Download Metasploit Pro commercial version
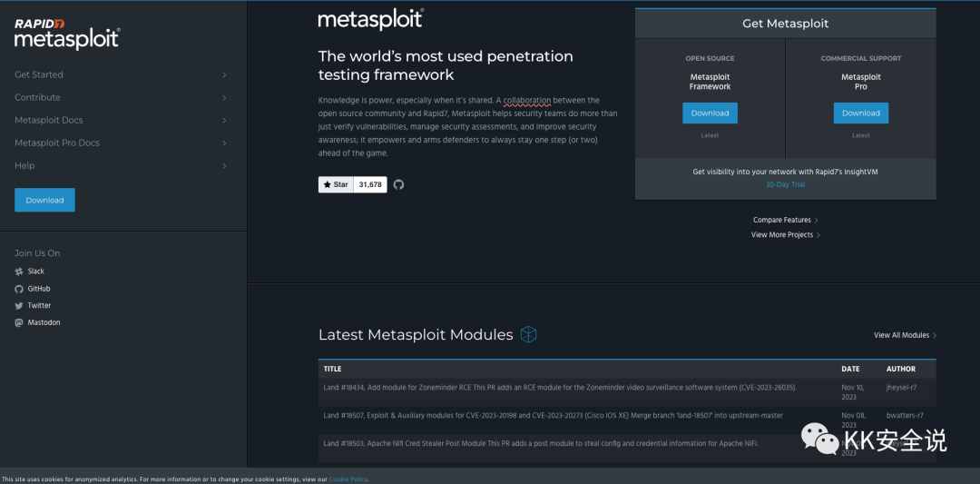The image size is (980, 484). (860, 114)
